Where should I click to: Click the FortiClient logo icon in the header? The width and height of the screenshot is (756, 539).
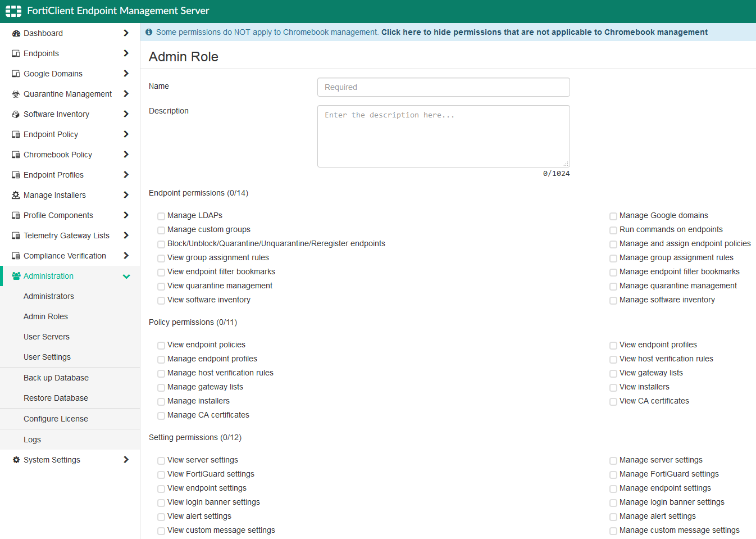(x=13, y=11)
